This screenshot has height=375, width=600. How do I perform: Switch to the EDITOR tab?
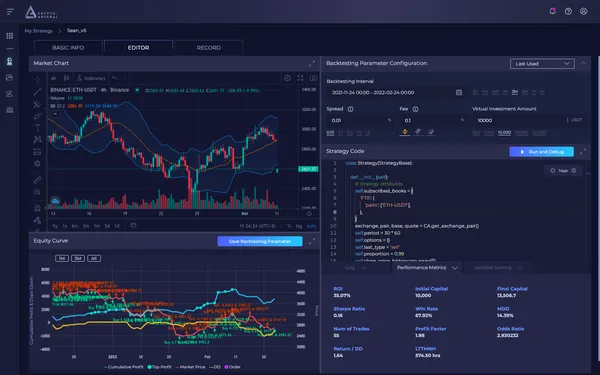(139, 48)
